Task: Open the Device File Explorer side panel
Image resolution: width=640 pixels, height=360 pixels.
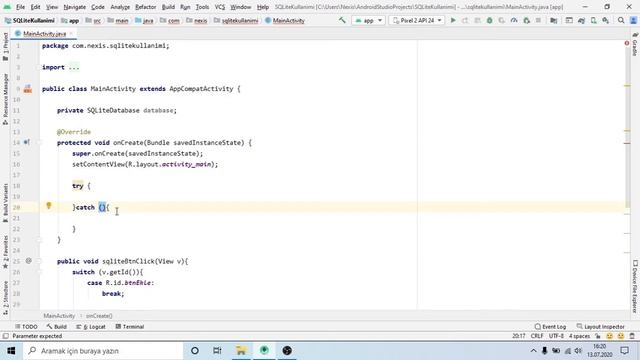Action: pyautogui.click(x=635, y=287)
